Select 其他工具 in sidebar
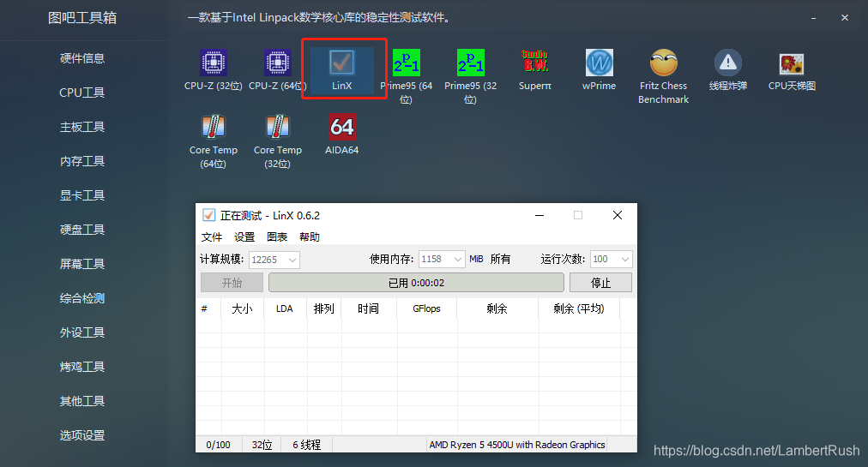The width and height of the screenshot is (868, 467). pyautogui.click(x=82, y=401)
